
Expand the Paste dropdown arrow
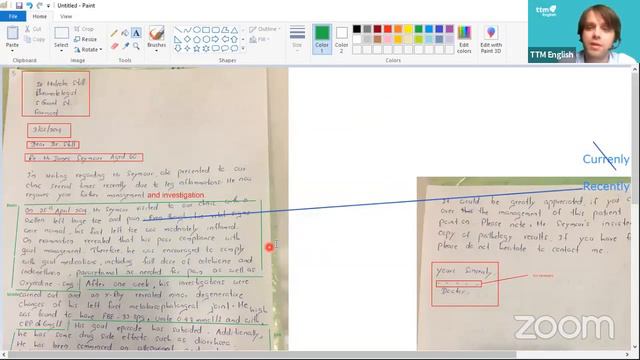coord(12,50)
